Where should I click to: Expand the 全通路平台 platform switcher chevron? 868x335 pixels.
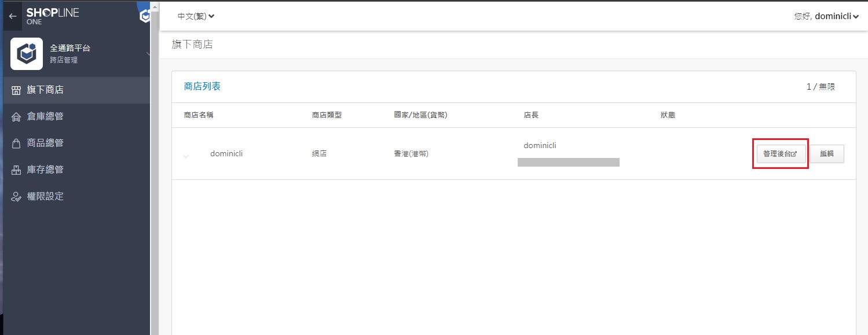(x=148, y=54)
